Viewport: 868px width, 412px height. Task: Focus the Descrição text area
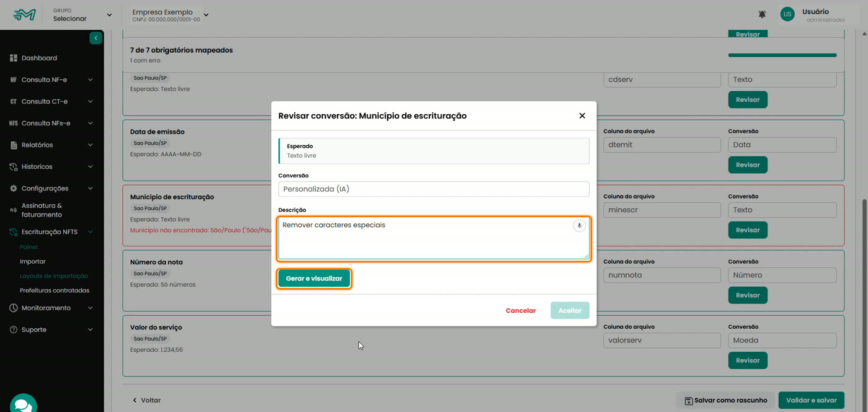coord(434,238)
